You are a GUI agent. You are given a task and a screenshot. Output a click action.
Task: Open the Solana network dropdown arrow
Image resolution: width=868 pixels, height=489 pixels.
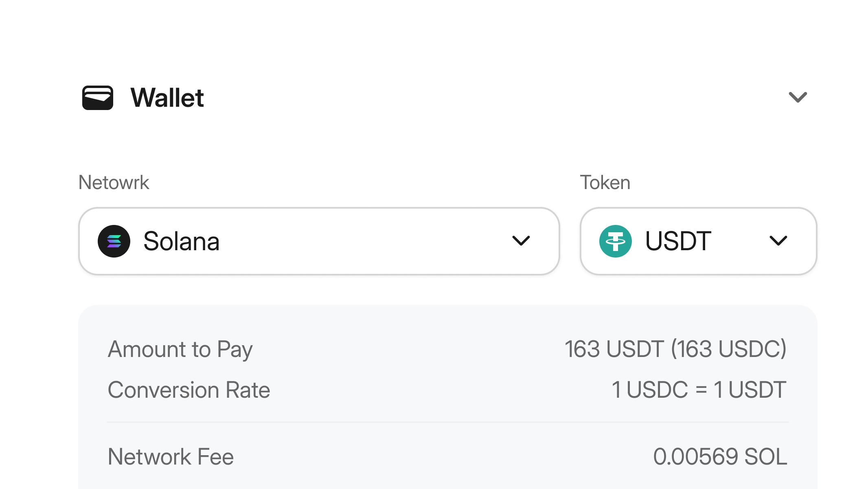click(521, 241)
